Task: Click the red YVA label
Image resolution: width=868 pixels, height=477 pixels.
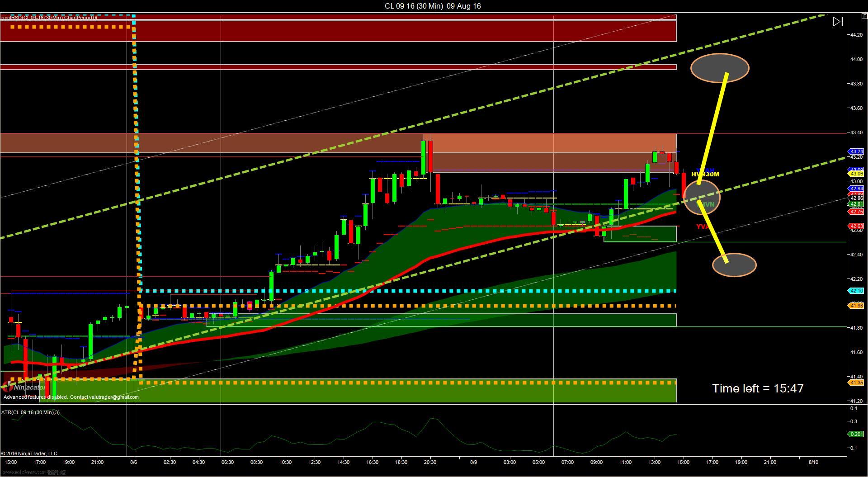Action: (703, 227)
